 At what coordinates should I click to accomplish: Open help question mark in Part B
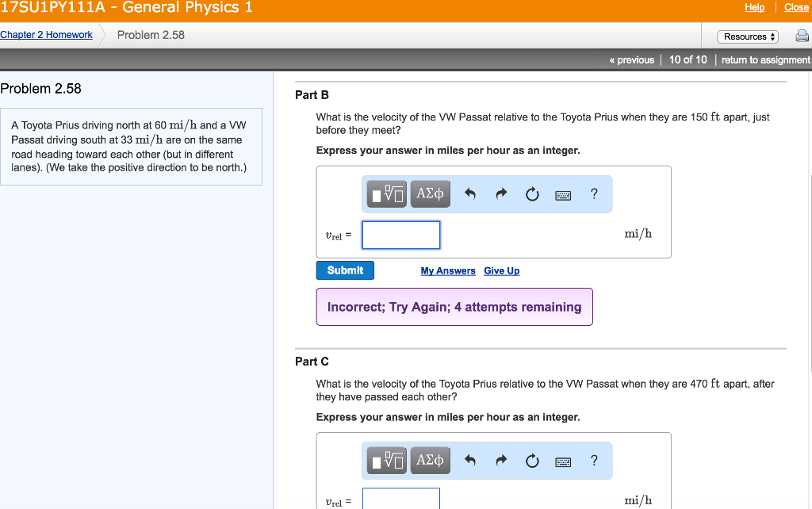click(594, 193)
